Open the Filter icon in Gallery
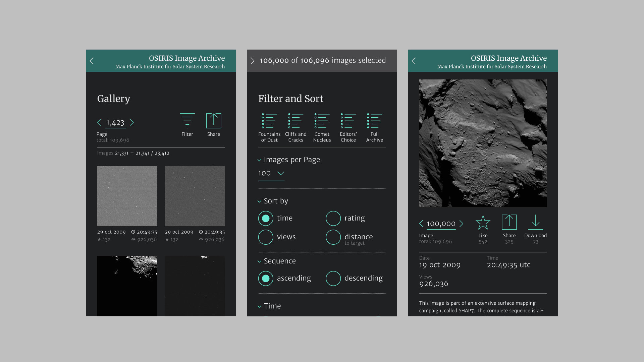The height and width of the screenshot is (362, 644). pos(187,121)
